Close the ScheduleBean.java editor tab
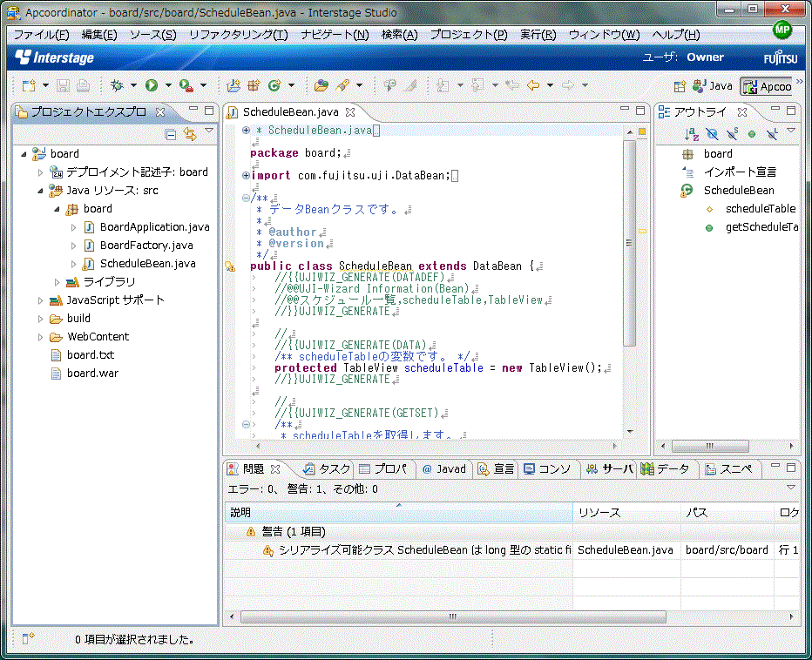The height and width of the screenshot is (660, 812). click(350, 112)
